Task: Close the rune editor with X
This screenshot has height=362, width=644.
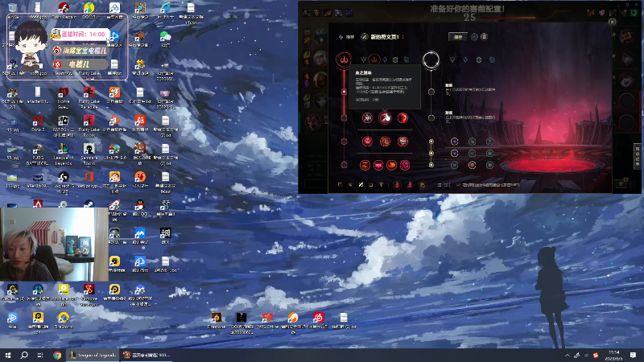Action: click(x=612, y=22)
